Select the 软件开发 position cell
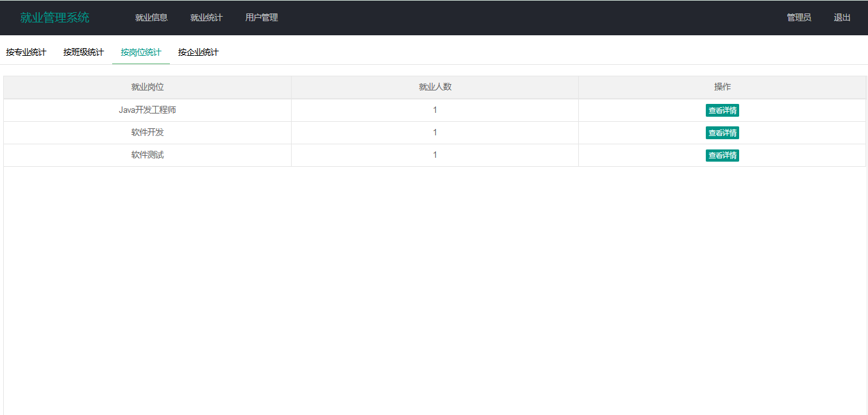 pos(147,133)
